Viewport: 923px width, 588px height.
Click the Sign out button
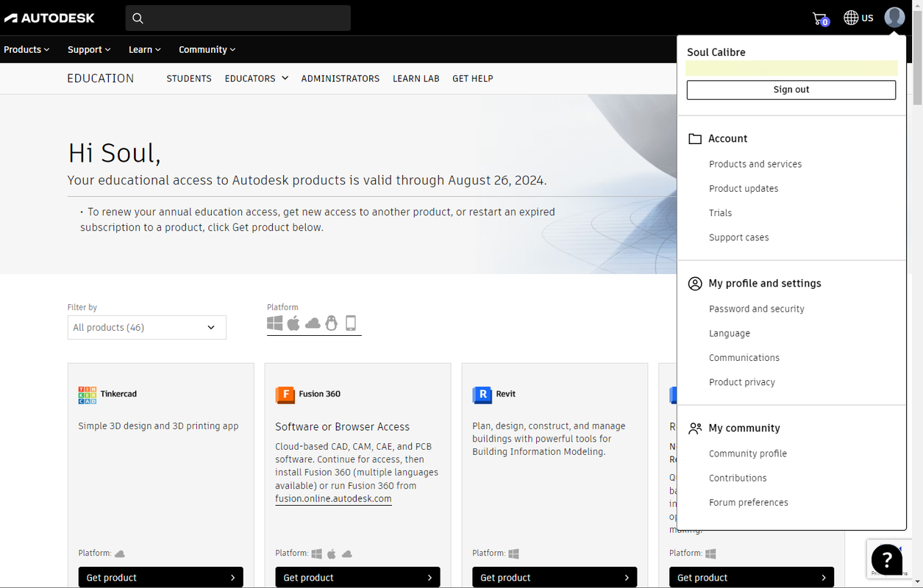(791, 90)
